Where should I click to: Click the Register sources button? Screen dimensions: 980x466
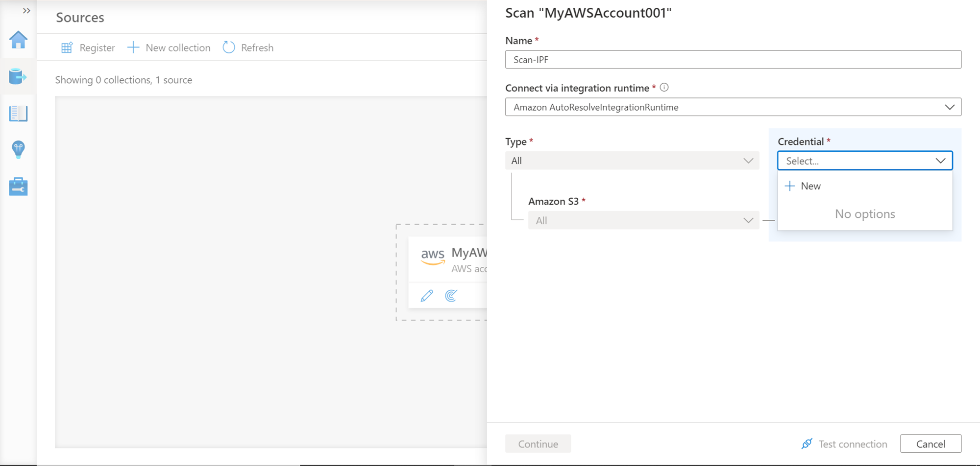point(88,47)
